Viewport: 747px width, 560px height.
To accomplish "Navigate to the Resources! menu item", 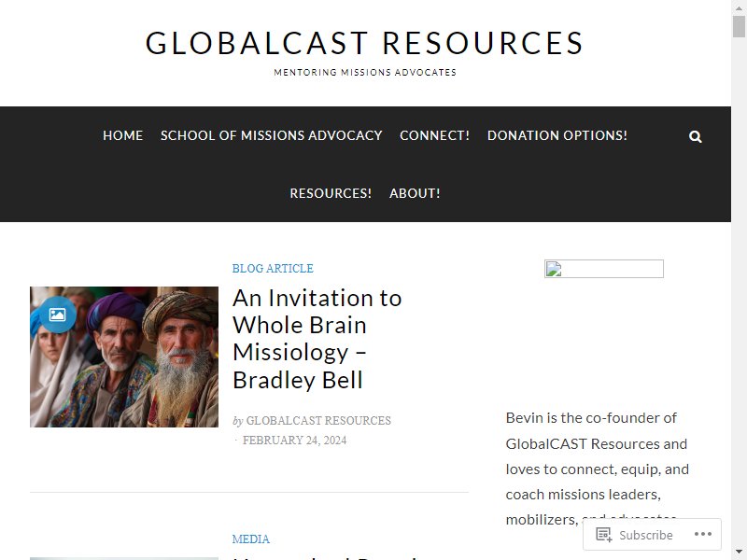I will tap(331, 193).
